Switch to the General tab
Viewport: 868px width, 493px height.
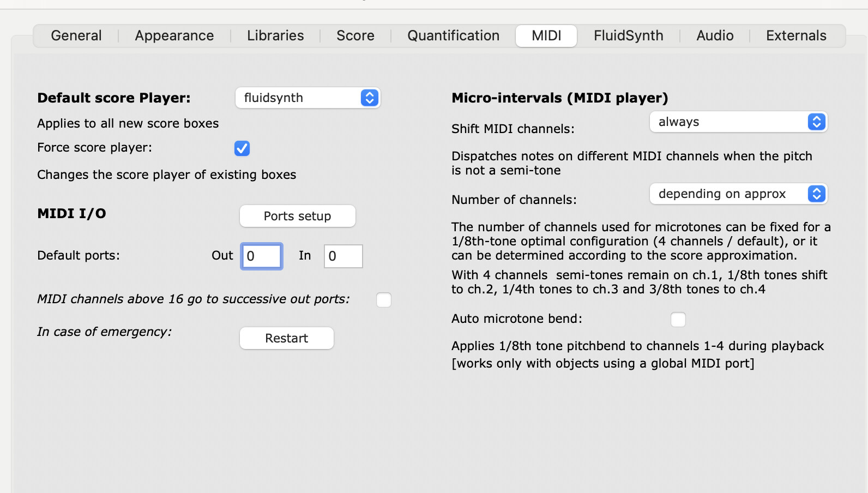(76, 36)
